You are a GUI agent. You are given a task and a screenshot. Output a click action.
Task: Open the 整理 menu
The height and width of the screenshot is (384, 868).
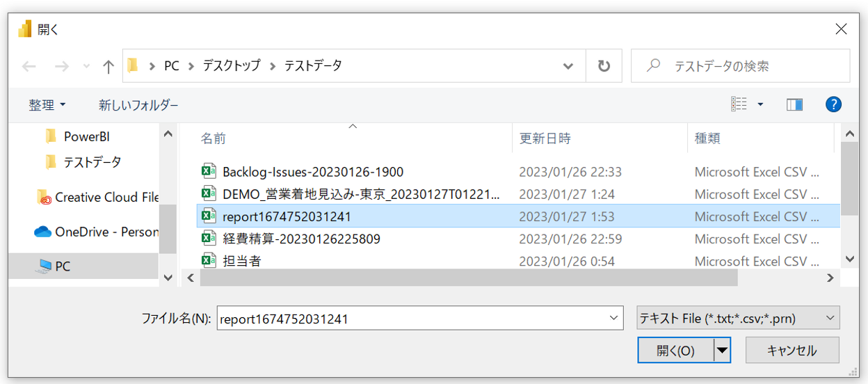pyautogui.click(x=47, y=105)
